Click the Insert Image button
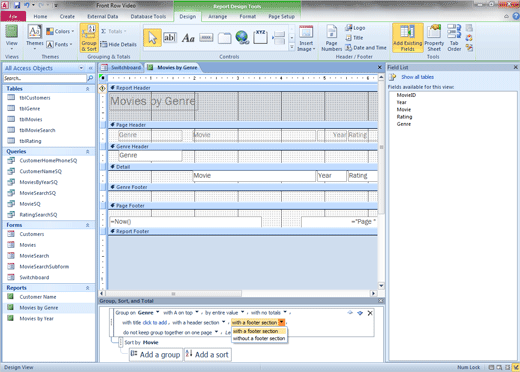This screenshot has height=372, width=520. pyautogui.click(x=306, y=38)
